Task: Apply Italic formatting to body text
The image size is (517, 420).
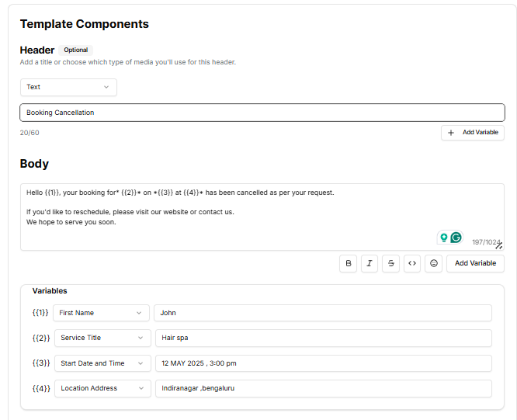Action: [x=370, y=263]
